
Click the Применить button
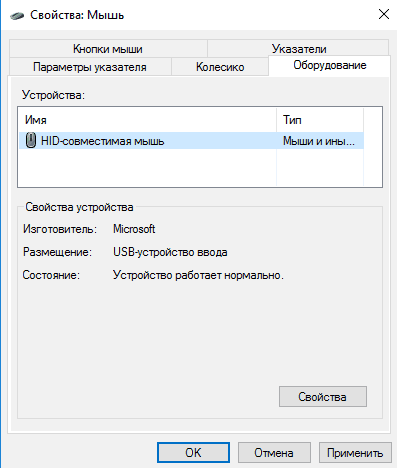[x=355, y=452]
